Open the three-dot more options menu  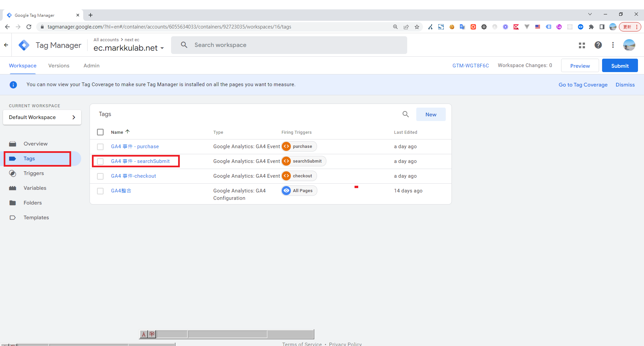(613, 45)
